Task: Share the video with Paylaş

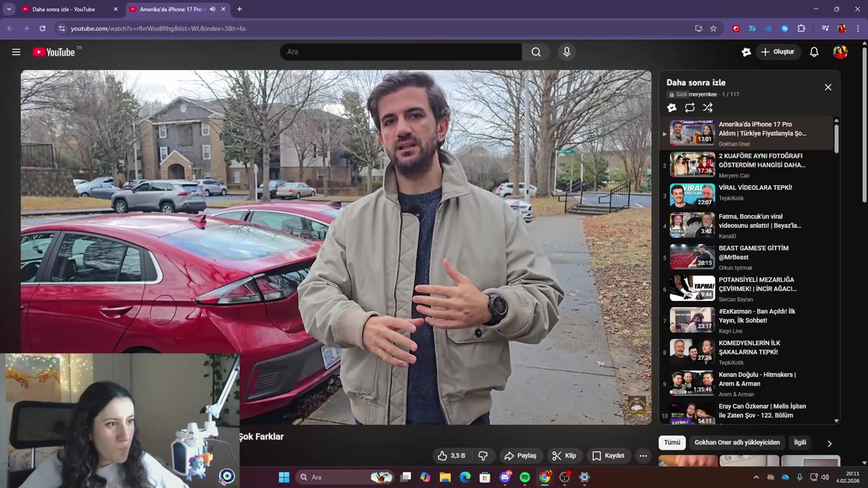Action: coord(520,455)
